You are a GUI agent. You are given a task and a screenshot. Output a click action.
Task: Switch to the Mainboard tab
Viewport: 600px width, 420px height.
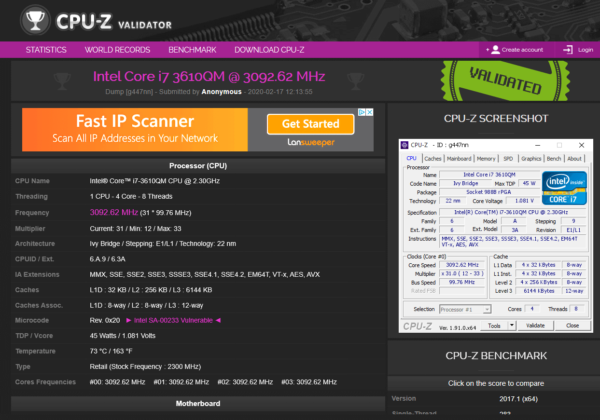click(459, 159)
